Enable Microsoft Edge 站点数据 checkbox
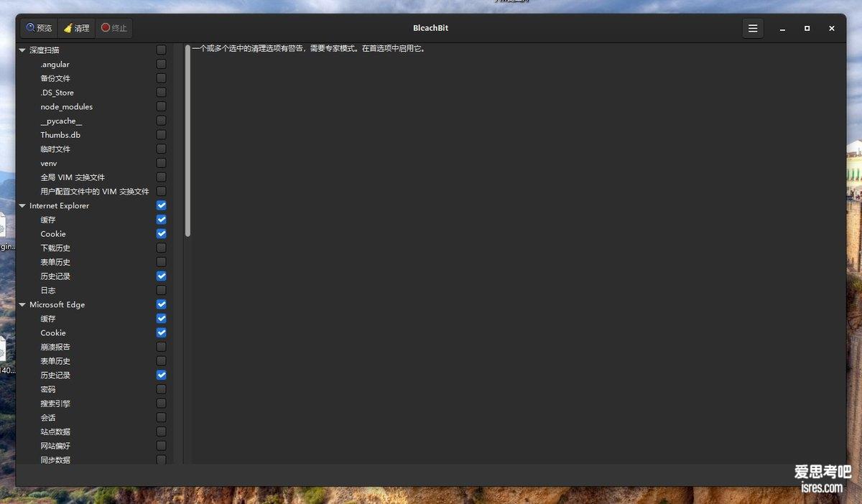Viewport: 862px width, 504px height. tap(161, 431)
